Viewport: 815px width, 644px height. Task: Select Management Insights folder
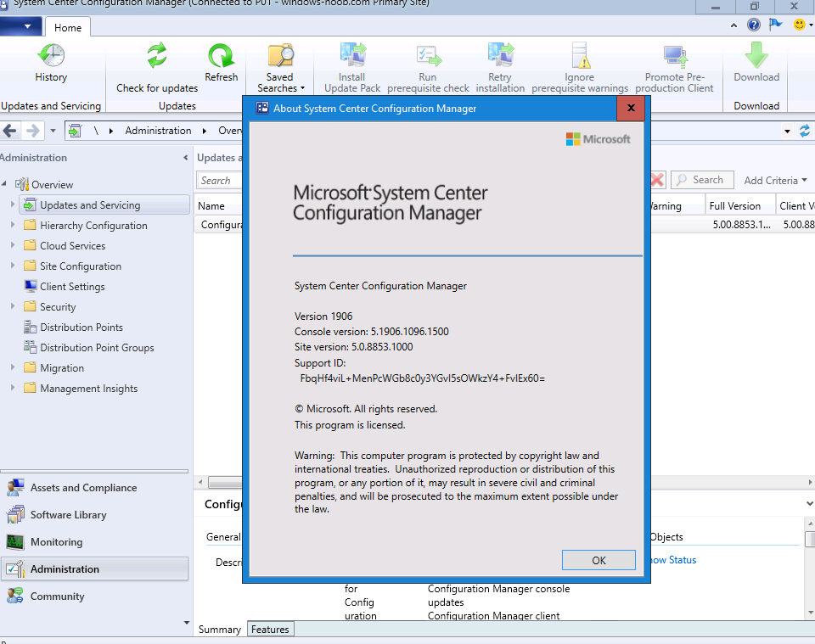[x=89, y=389]
